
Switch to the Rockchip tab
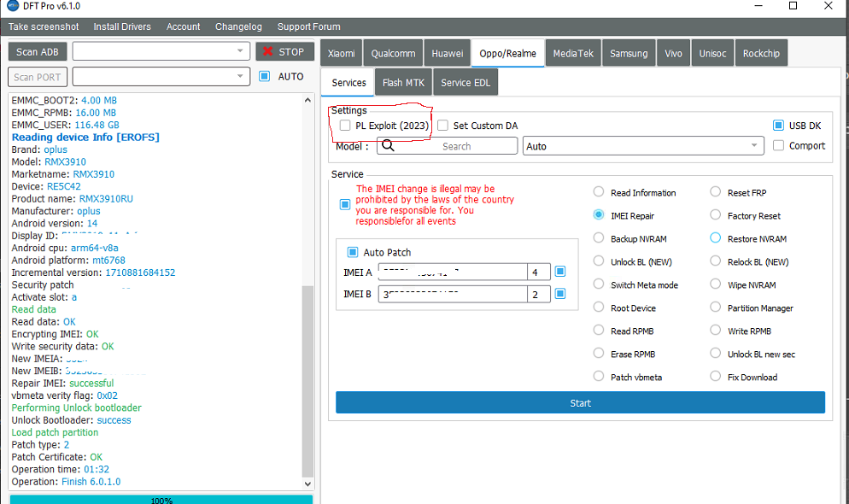pos(761,53)
